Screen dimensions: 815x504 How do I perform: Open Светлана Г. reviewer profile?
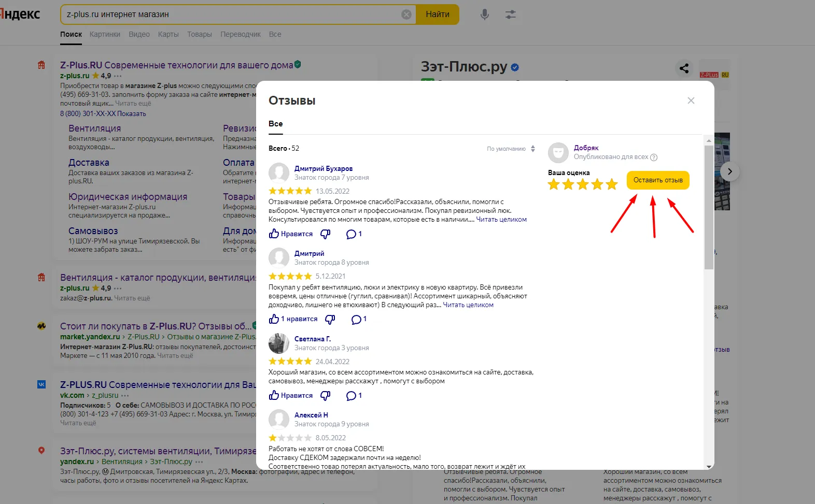pyautogui.click(x=313, y=339)
